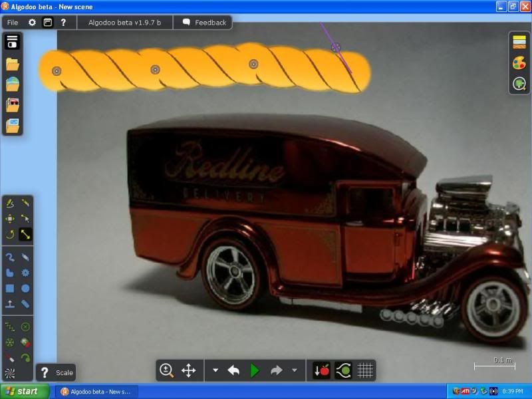532x399 pixels.
Task: Toggle gravity with the apple icon
Action: (x=322, y=370)
